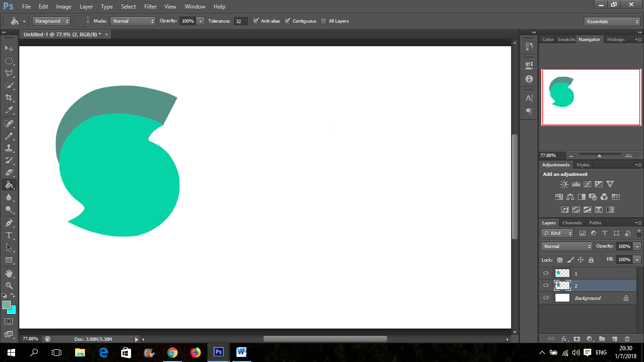This screenshot has width=644, height=362.
Task: Click the foreground color swatch
Action: tap(6, 305)
